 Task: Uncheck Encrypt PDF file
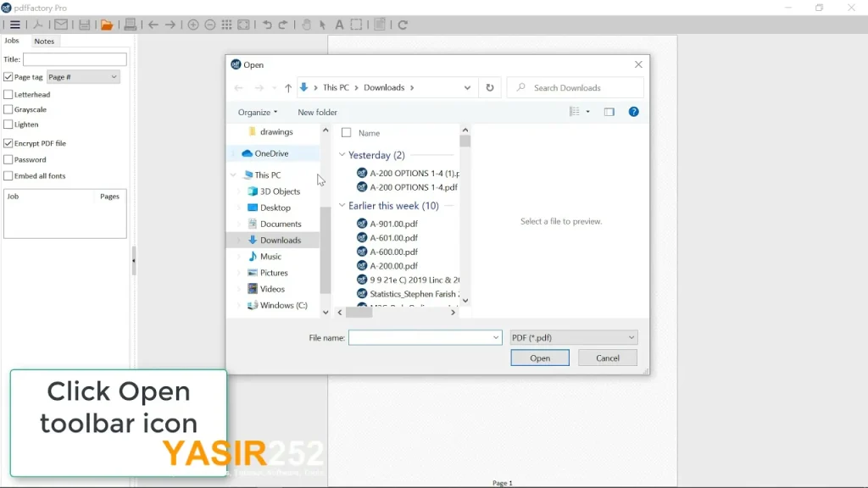point(8,143)
